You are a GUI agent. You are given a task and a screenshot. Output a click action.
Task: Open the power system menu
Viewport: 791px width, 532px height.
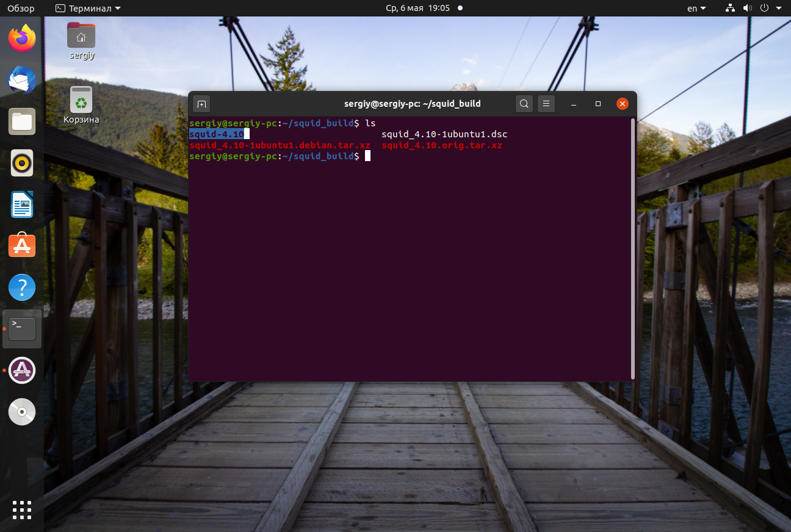click(764, 9)
